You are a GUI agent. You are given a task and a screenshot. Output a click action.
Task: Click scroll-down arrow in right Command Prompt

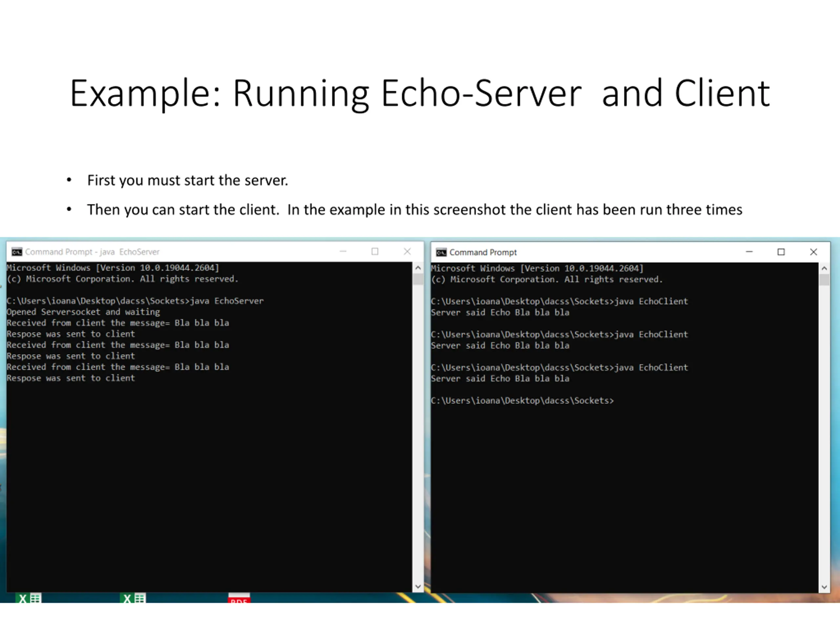(824, 587)
